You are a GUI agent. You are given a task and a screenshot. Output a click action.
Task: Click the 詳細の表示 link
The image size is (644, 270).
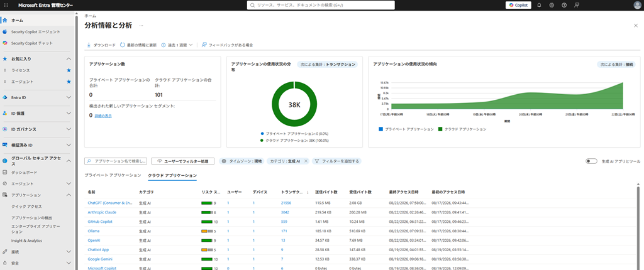[x=103, y=116]
